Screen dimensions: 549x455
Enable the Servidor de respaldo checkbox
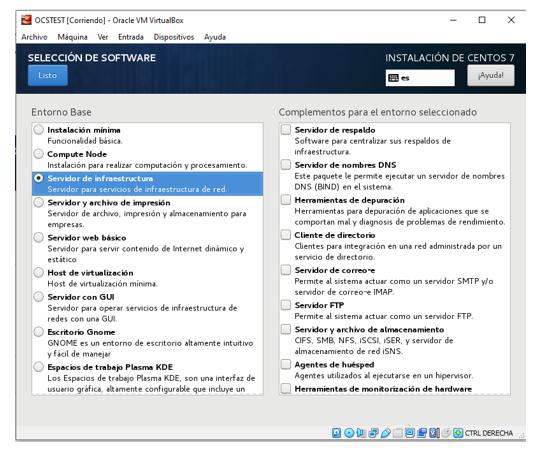point(286,130)
